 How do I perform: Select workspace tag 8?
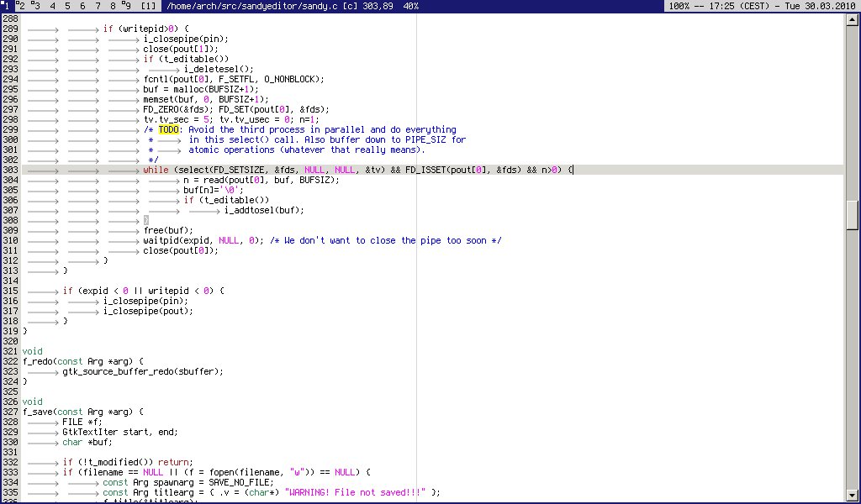111,6
